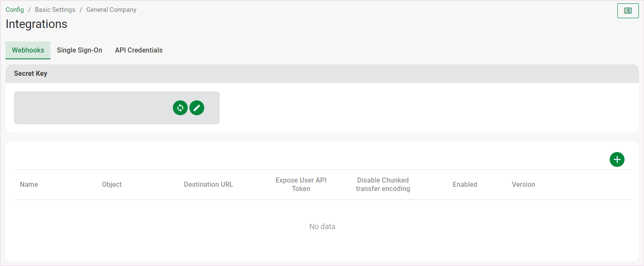Go to the API Credentials tab
The image size is (644, 266).
(139, 50)
